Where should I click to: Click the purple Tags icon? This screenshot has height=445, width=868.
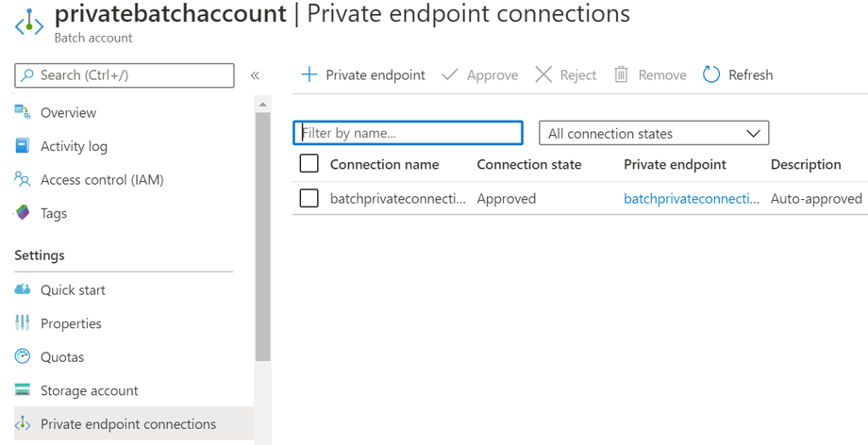tap(23, 213)
